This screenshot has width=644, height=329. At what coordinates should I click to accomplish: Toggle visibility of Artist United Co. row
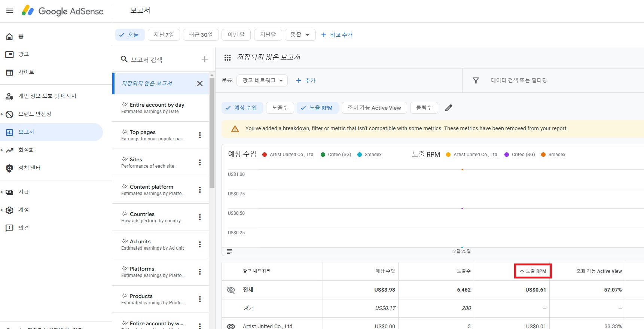pos(231,326)
